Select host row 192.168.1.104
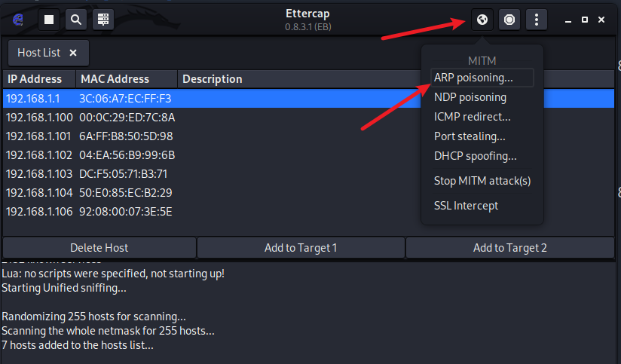621x364 pixels. 308,192
